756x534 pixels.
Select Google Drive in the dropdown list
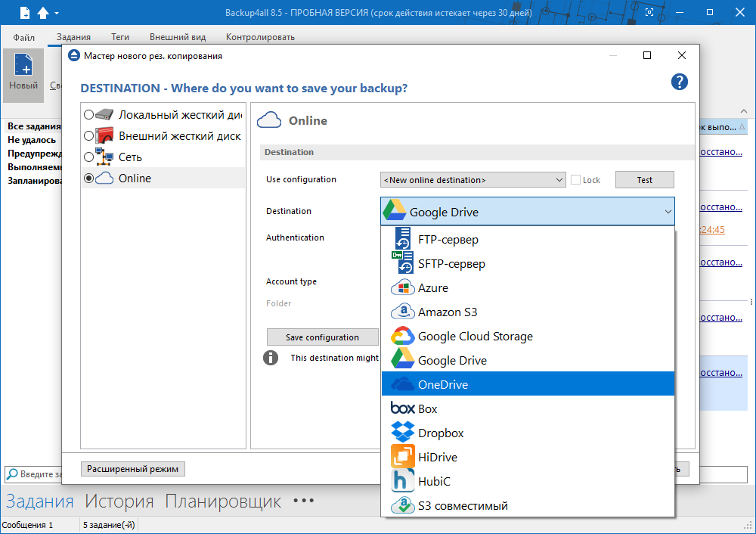click(x=528, y=360)
